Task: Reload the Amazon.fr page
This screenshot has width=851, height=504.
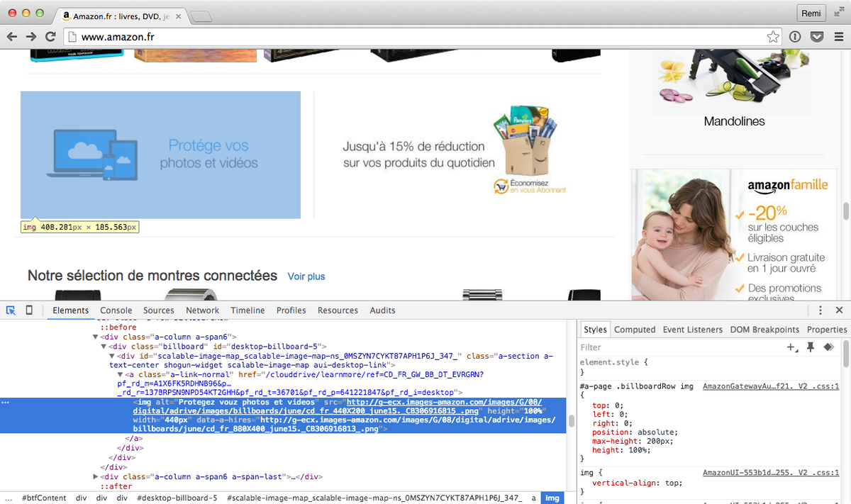Action: [x=50, y=37]
